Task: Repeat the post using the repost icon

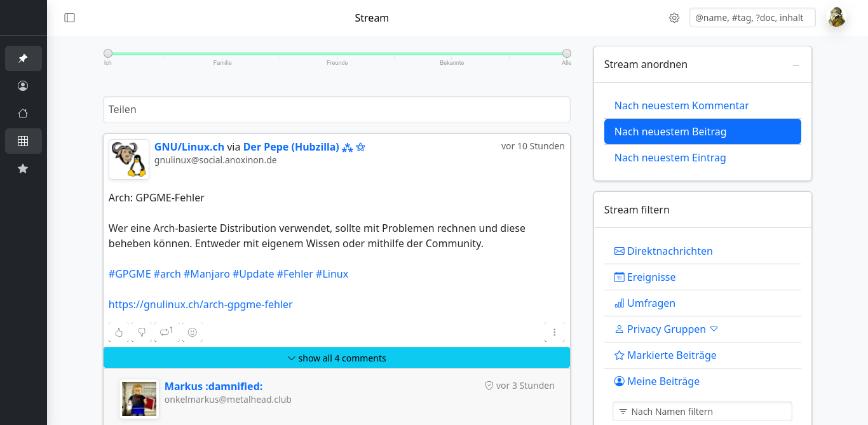Action: coord(166,332)
